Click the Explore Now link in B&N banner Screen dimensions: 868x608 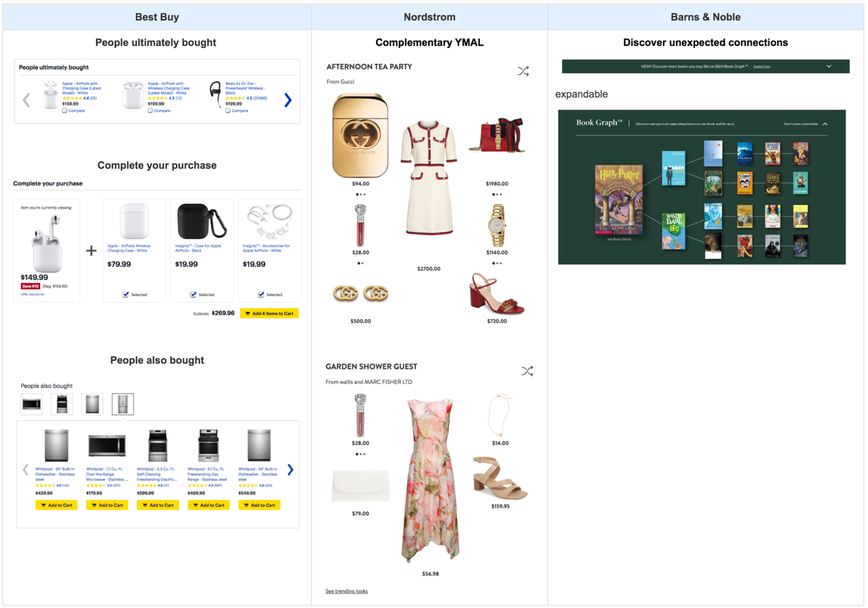(762, 66)
